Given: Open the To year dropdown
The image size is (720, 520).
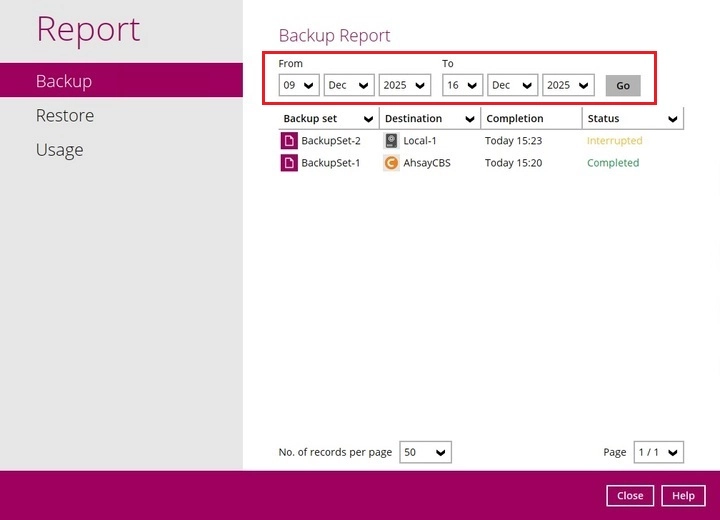Looking at the screenshot, I should click(x=568, y=85).
